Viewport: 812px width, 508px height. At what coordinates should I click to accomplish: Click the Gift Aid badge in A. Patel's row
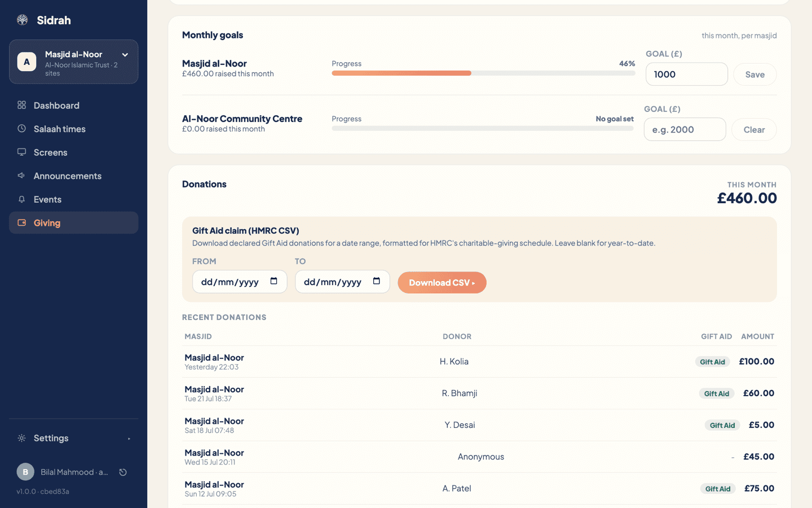718,489
